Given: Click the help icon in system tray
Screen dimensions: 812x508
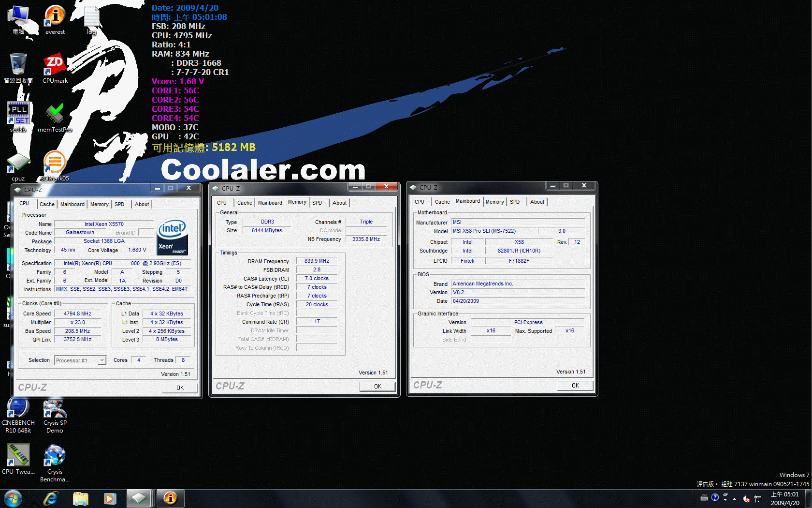Looking at the screenshot, I should 715,497.
